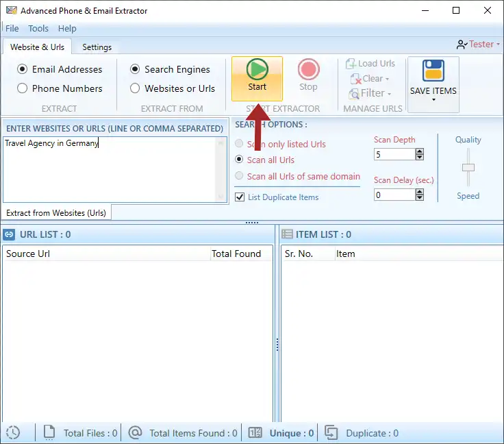Click the Duplicate items icon

coord(331,433)
